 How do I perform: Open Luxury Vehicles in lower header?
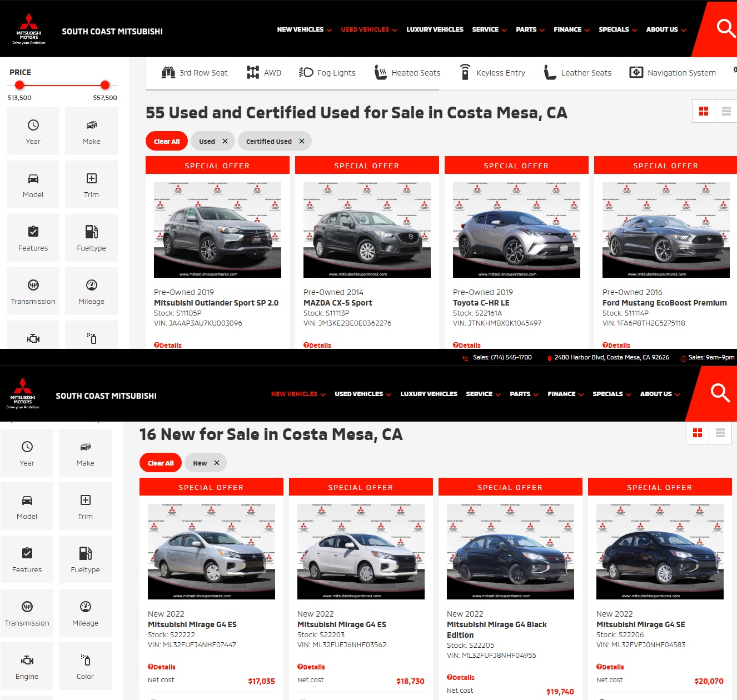pos(429,394)
